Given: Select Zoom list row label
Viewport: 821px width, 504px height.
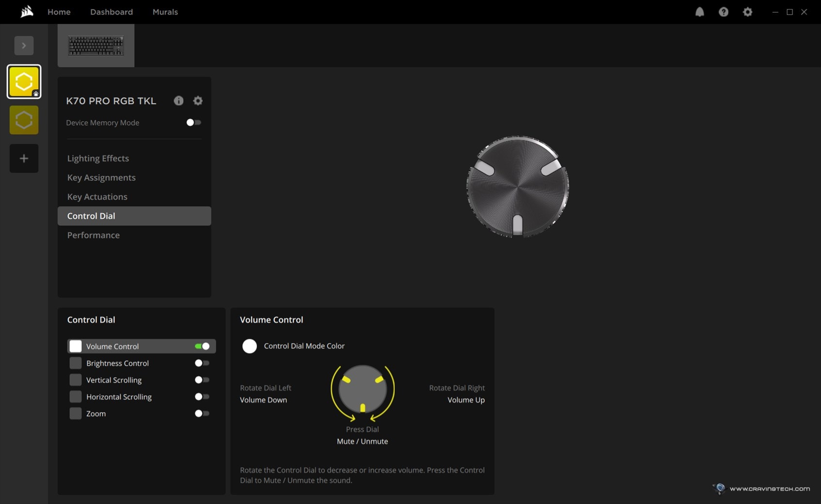Looking at the screenshot, I should tap(96, 414).
